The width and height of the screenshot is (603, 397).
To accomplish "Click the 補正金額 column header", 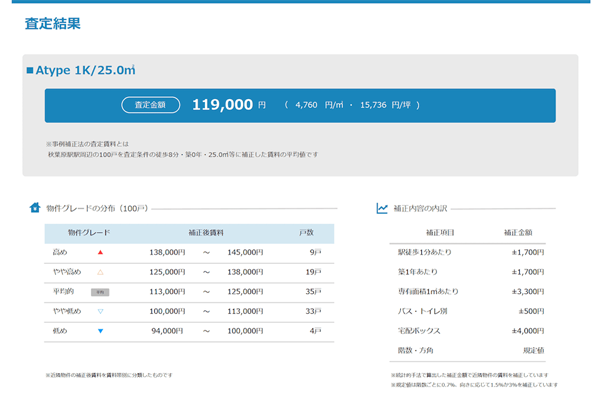I will point(518,232).
